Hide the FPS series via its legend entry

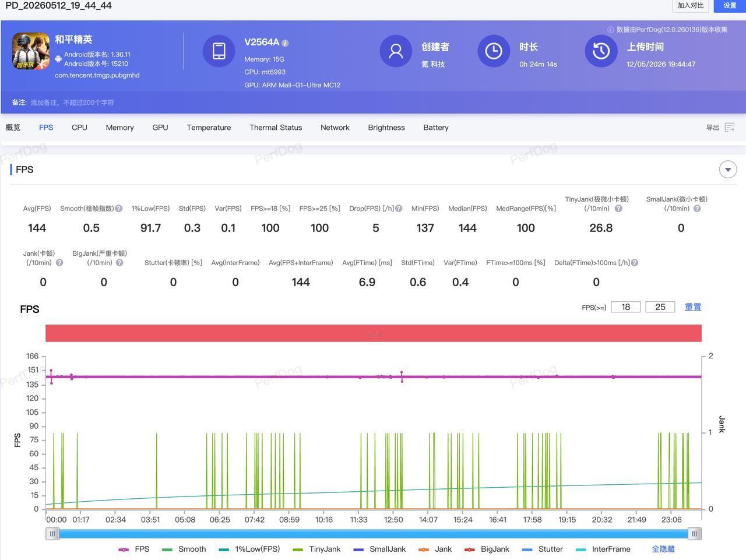click(134, 549)
